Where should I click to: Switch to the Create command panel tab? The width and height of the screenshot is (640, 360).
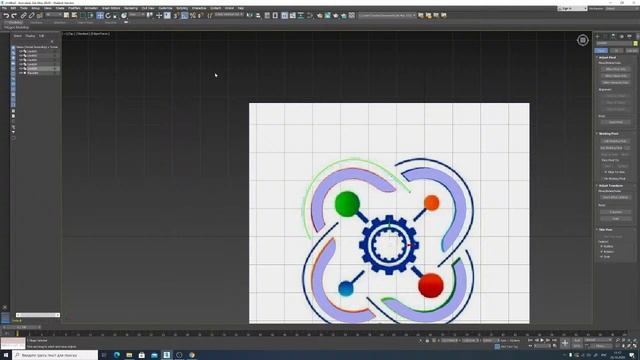coord(597,36)
